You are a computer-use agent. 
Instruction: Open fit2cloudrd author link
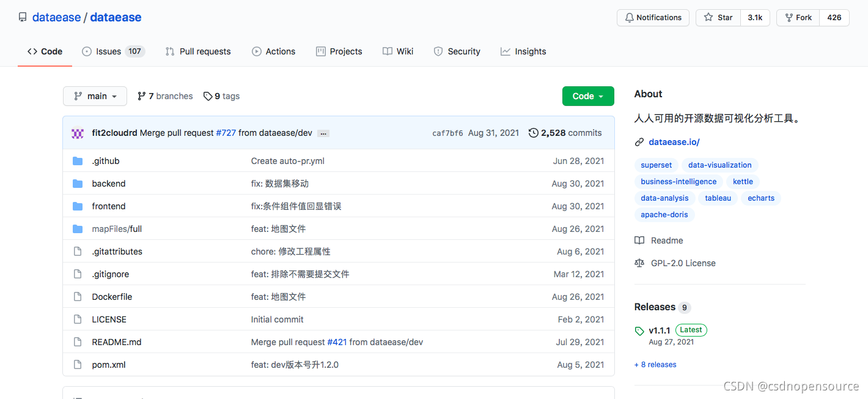pos(114,133)
